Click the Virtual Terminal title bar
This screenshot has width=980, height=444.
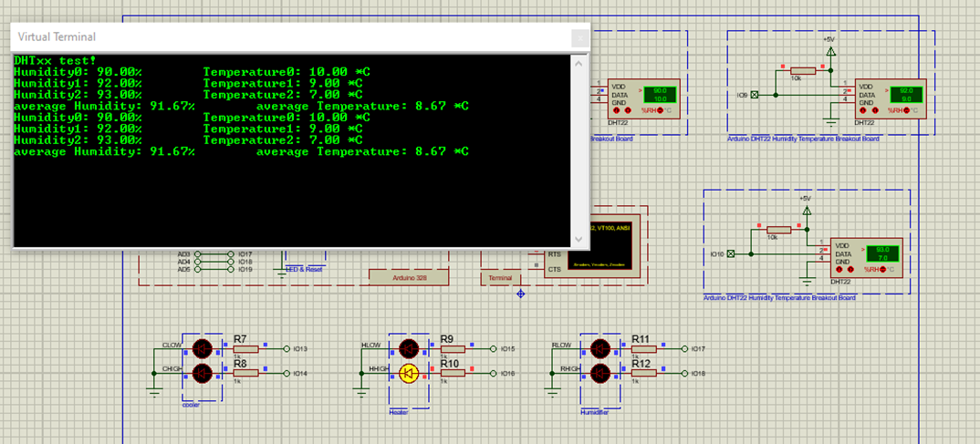(300, 37)
